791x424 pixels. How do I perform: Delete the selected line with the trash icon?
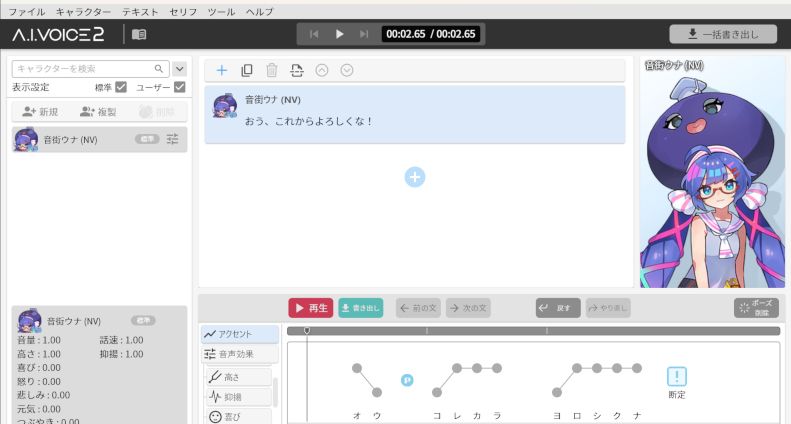(271, 70)
